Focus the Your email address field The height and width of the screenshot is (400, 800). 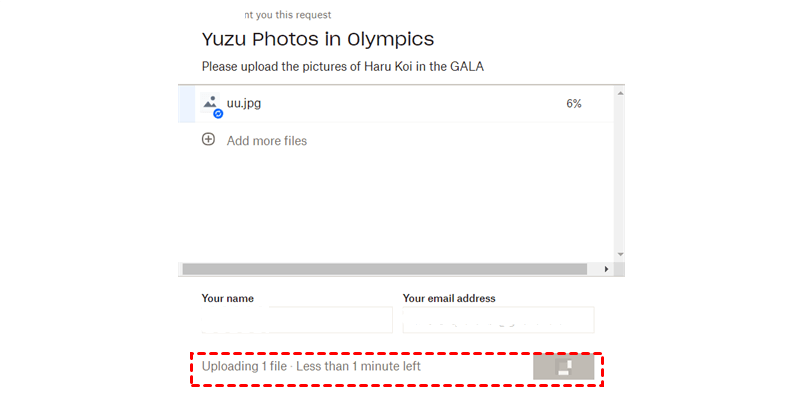pyautogui.click(x=498, y=320)
